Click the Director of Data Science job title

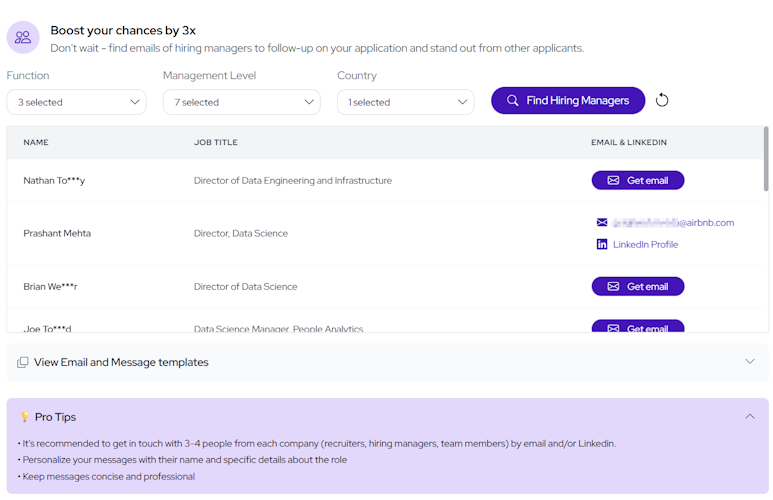246,287
